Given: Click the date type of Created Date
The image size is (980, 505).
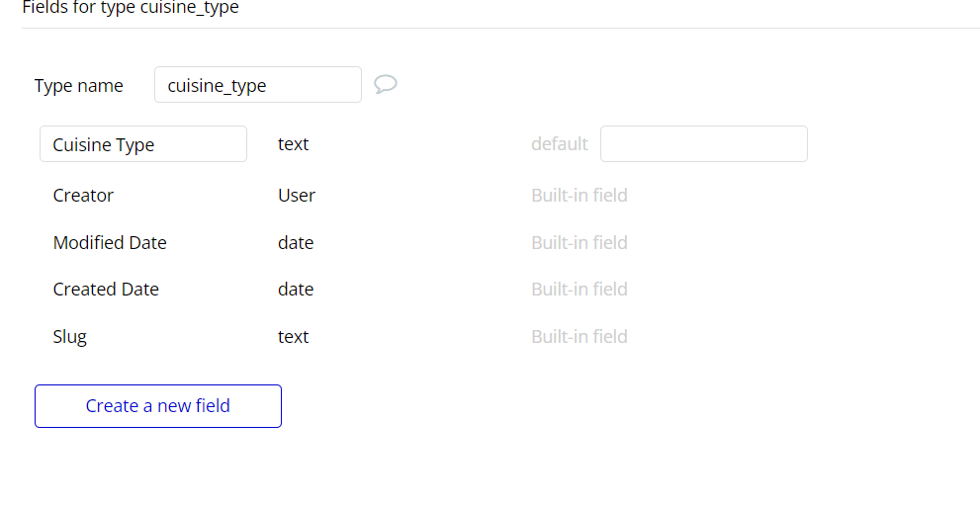Looking at the screenshot, I should coord(296,290).
